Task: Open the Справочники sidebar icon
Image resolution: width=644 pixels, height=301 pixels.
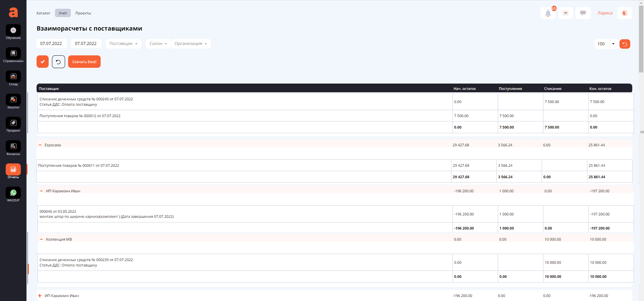Action: (13, 54)
